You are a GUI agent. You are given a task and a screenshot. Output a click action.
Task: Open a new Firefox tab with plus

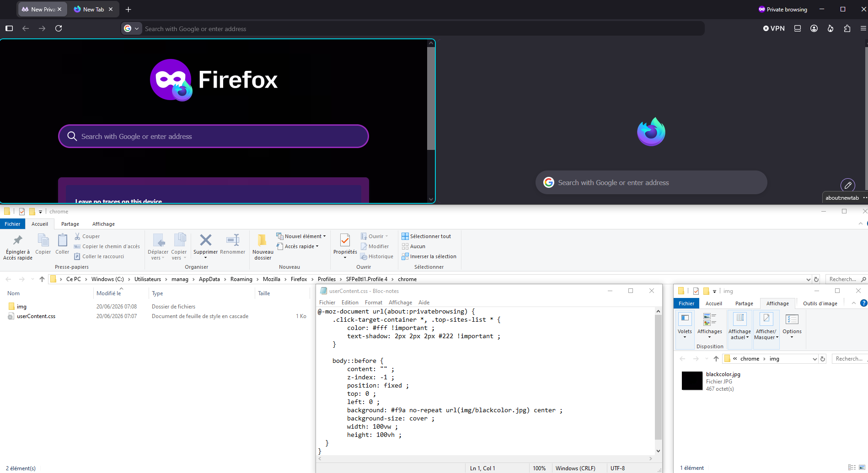pos(129,9)
